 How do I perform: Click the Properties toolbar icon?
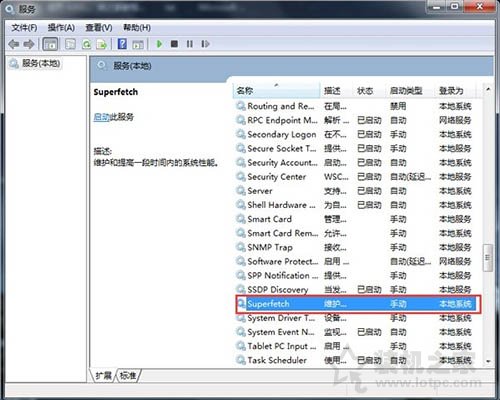[x=70, y=44]
